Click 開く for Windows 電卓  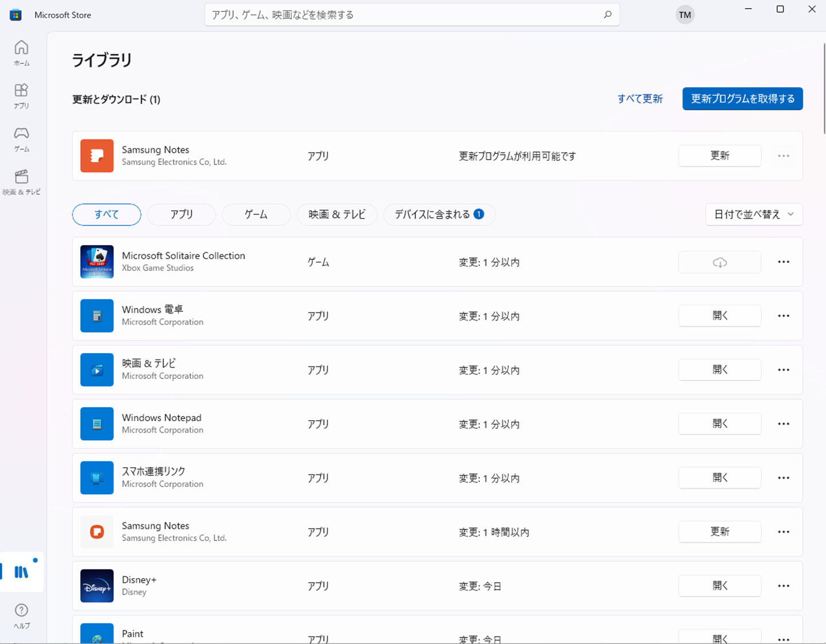[720, 316]
